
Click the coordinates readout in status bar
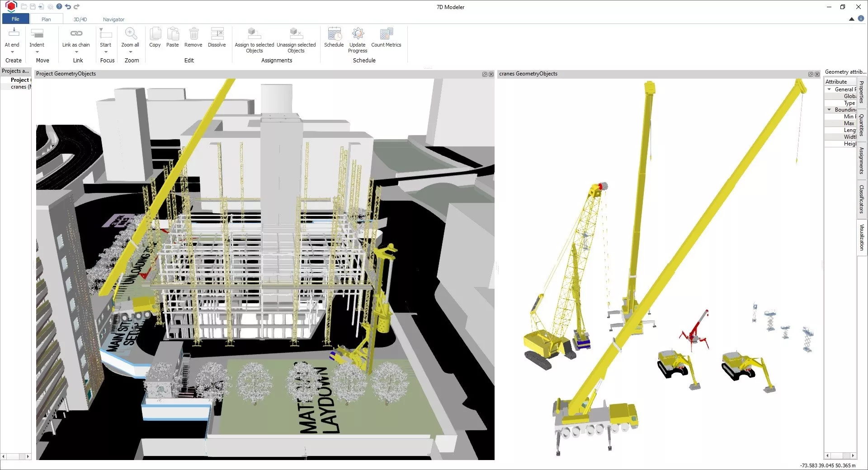[x=828, y=465]
